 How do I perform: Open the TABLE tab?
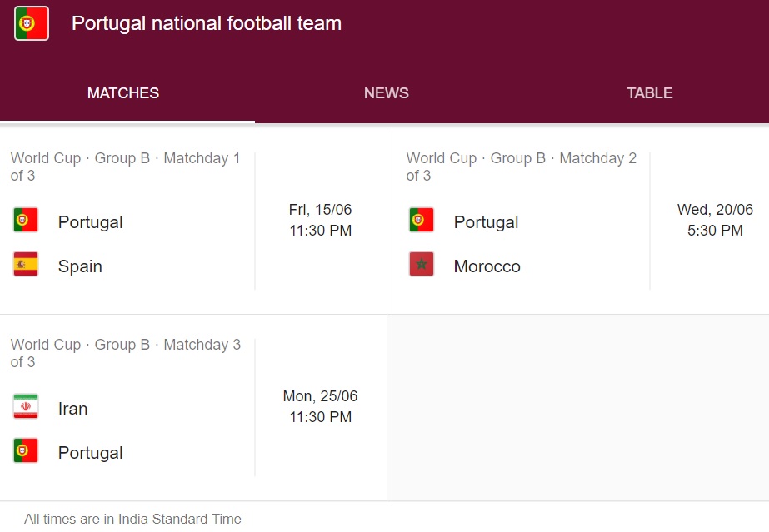pos(649,93)
